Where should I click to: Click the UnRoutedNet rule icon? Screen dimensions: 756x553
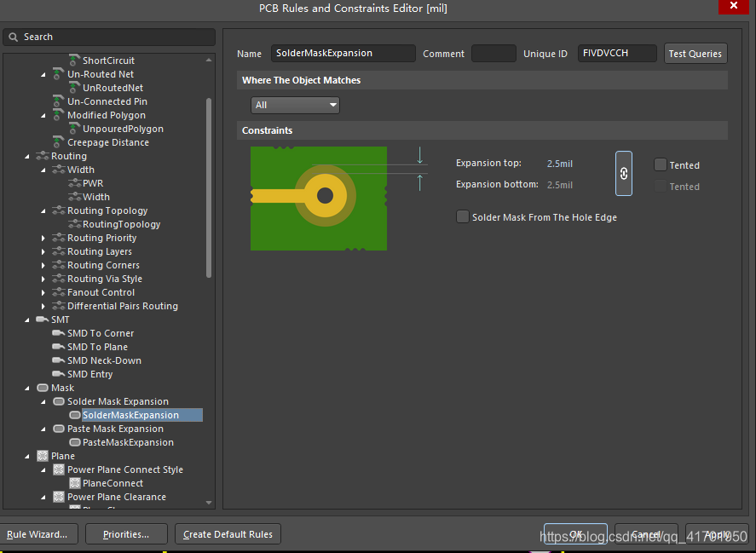[74, 88]
